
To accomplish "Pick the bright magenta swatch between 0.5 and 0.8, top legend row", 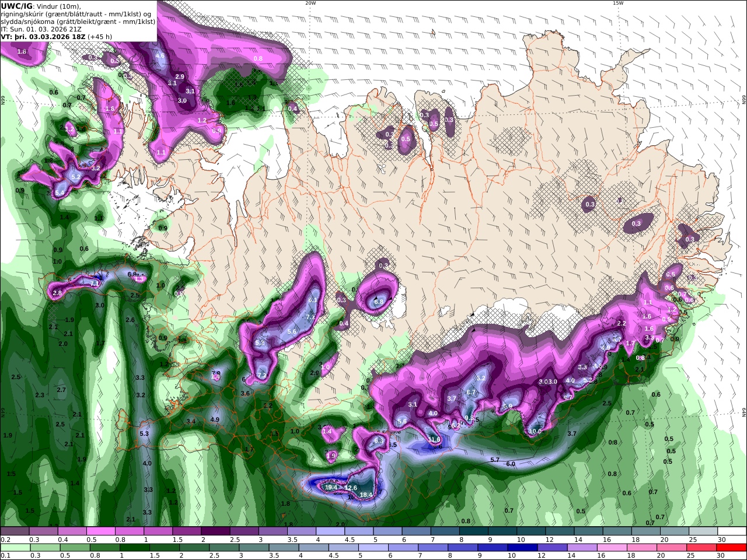I will click(100, 531).
